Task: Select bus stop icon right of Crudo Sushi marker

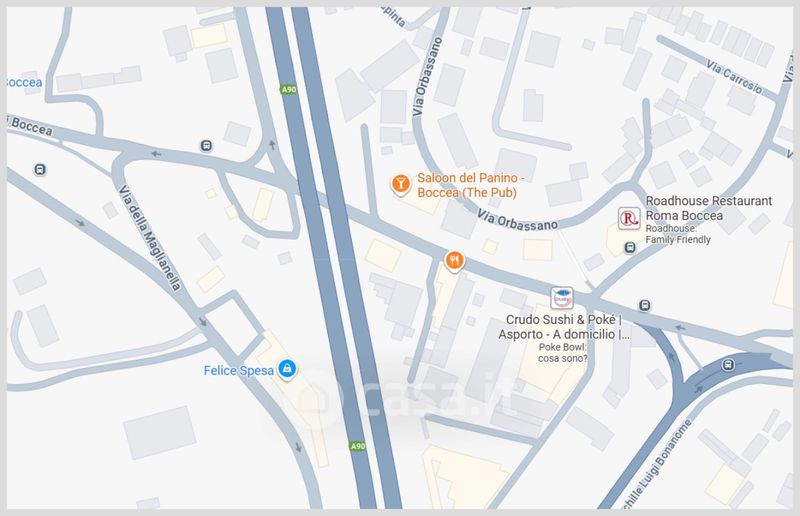Action: coord(644,305)
